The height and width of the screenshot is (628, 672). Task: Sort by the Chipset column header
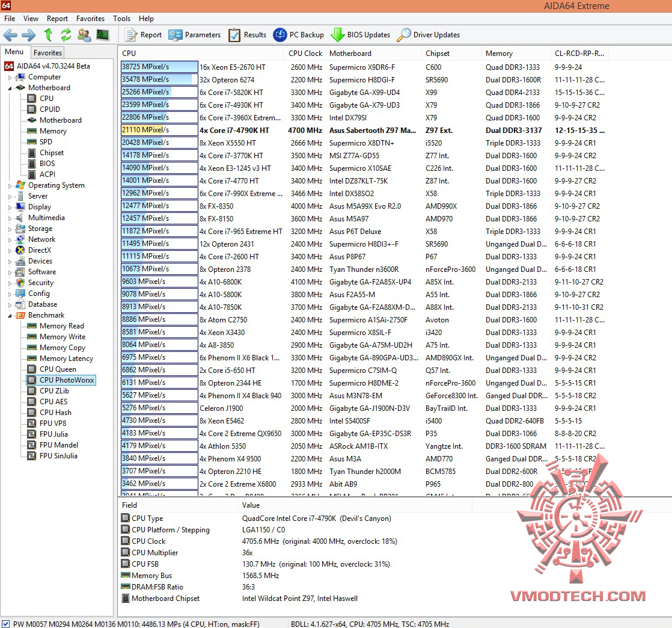pos(452,54)
